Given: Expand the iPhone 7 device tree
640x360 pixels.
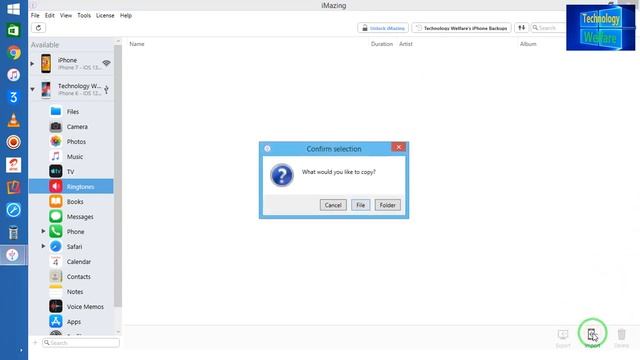Looking at the screenshot, I should click(32, 64).
